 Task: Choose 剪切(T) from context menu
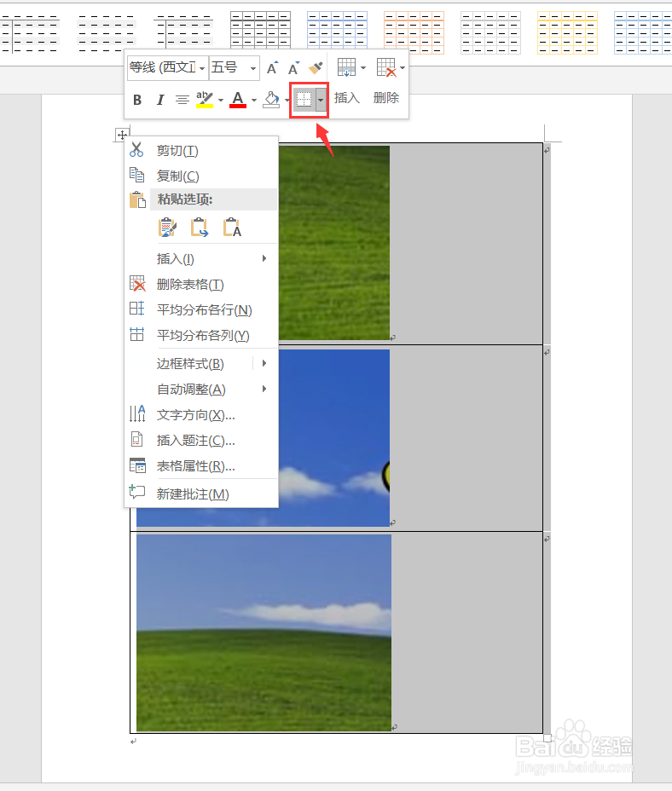tap(177, 150)
